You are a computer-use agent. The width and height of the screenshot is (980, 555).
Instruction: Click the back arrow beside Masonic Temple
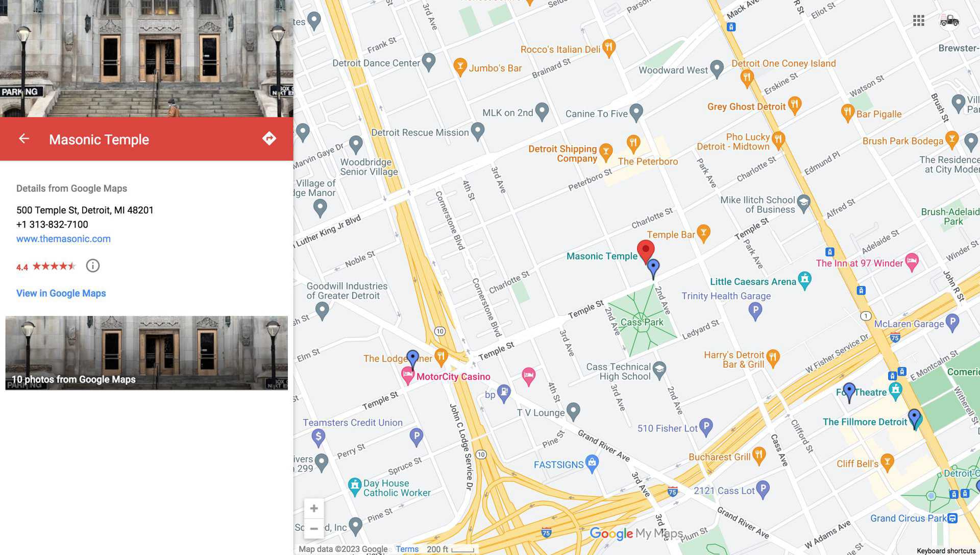[x=24, y=138]
